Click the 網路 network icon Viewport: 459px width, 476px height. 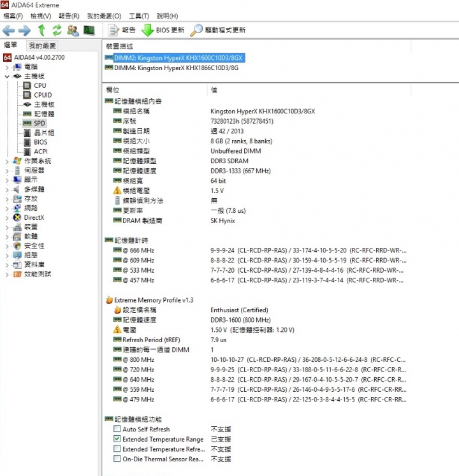(x=17, y=208)
